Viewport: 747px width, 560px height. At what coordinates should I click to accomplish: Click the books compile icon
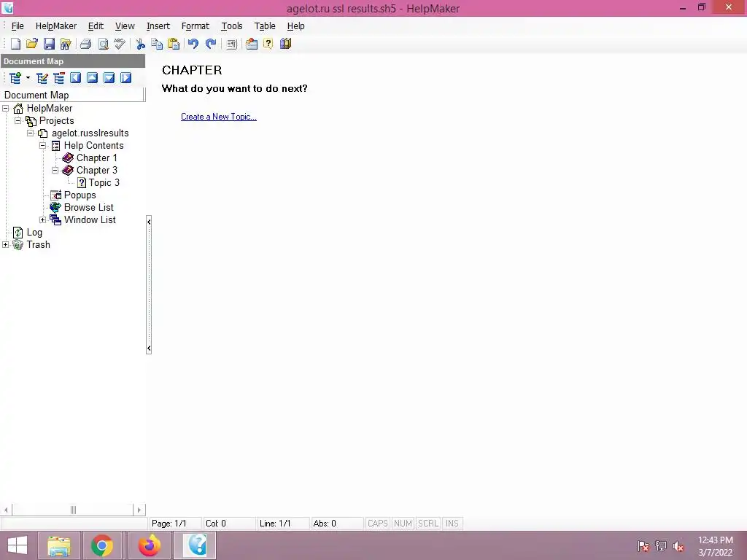click(285, 44)
